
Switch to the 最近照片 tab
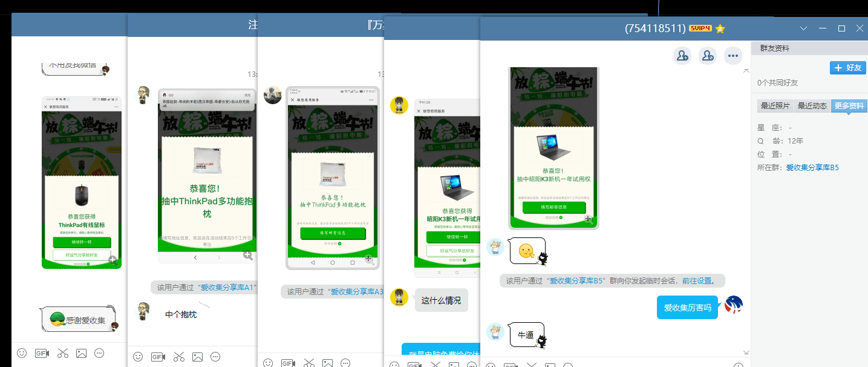pyautogui.click(x=775, y=106)
